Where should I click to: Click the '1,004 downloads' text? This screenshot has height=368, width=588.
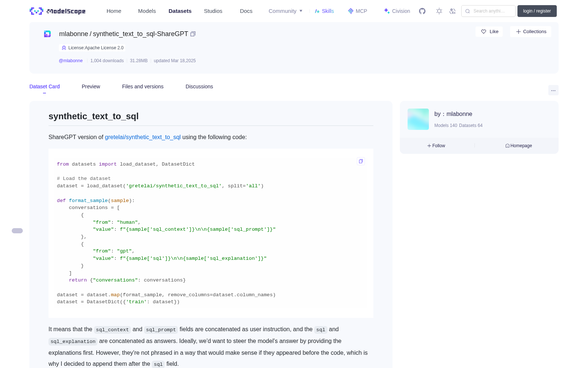(107, 61)
